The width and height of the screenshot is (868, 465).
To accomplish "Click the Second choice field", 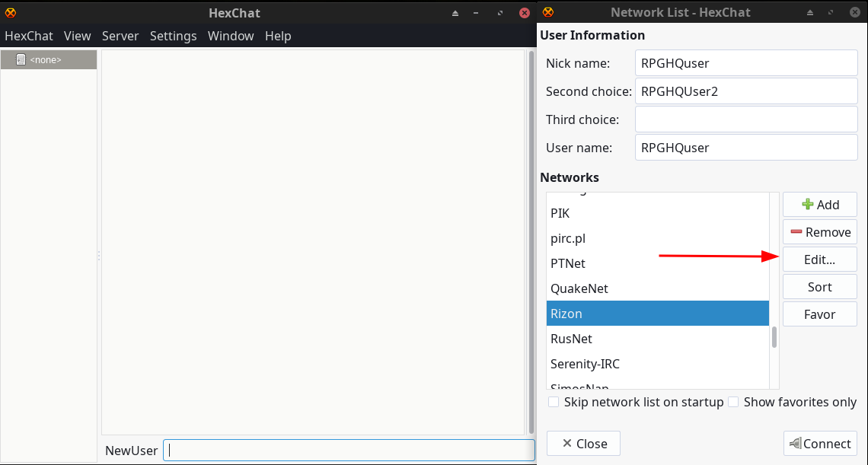I will coord(746,91).
